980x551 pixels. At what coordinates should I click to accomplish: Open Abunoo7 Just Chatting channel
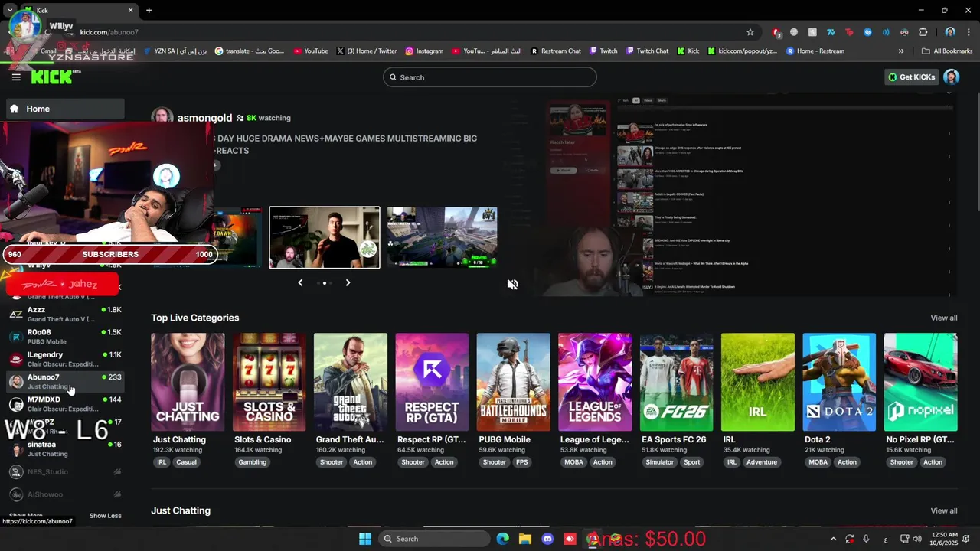[x=64, y=381]
